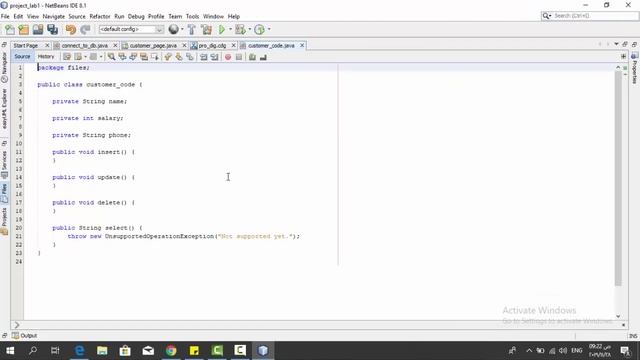Image resolution: width=640 pixels, height=360 pixels.
Task: Click the Previous Bookmark icon
Action: coord(168,57)
